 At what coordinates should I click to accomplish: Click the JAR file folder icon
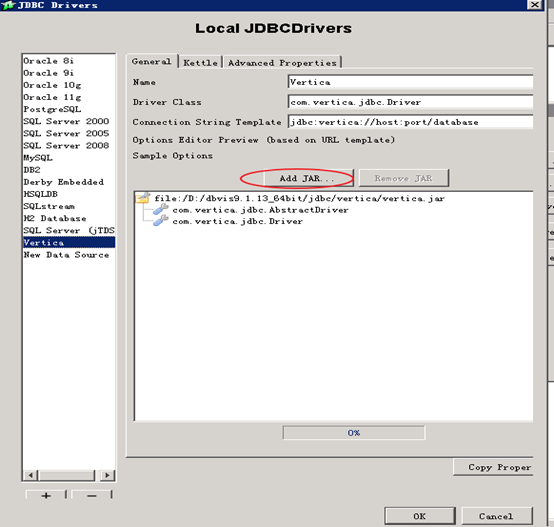pos(143,198)
